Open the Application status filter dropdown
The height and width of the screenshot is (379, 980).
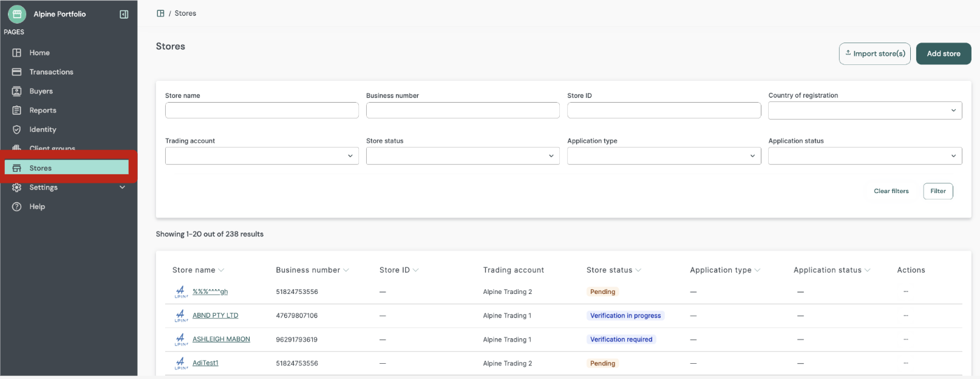pos(865,155)
